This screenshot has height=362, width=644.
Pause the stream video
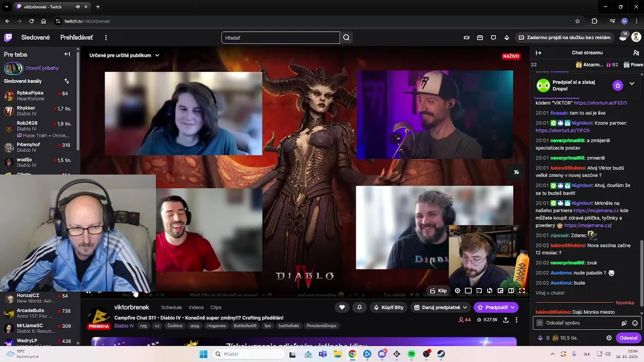89,291
